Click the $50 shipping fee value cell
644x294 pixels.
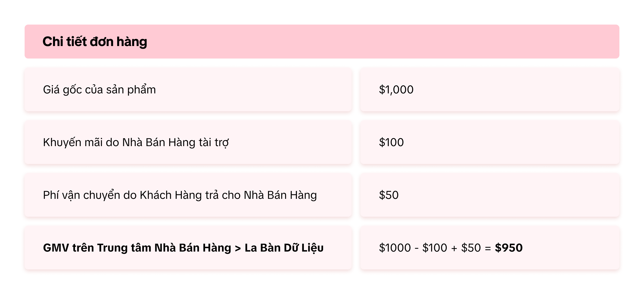[389, 195]
